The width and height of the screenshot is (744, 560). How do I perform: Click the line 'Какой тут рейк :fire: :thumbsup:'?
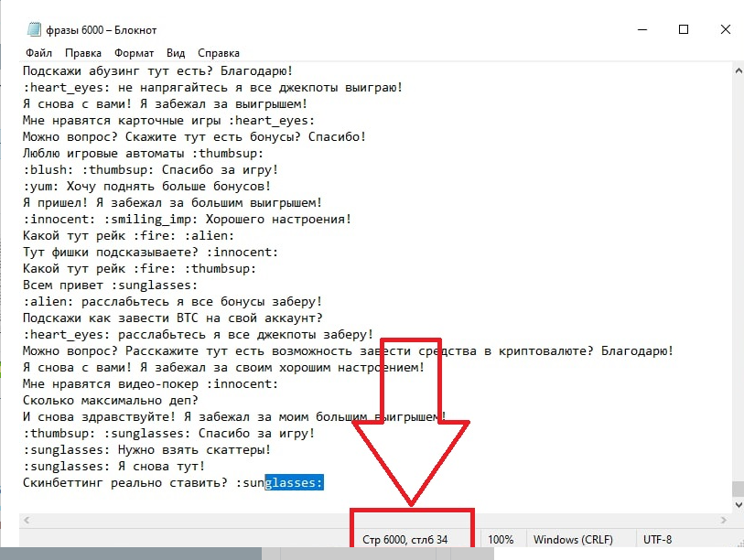pos(139,269)
